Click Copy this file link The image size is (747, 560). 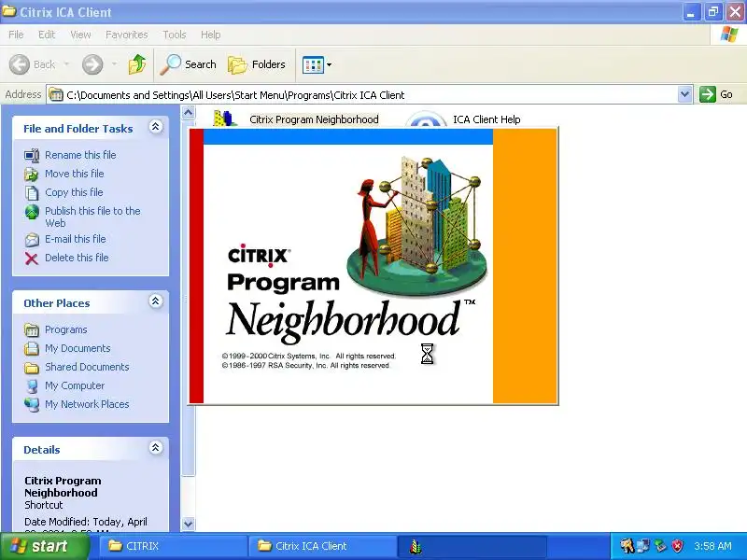(74, 192)
